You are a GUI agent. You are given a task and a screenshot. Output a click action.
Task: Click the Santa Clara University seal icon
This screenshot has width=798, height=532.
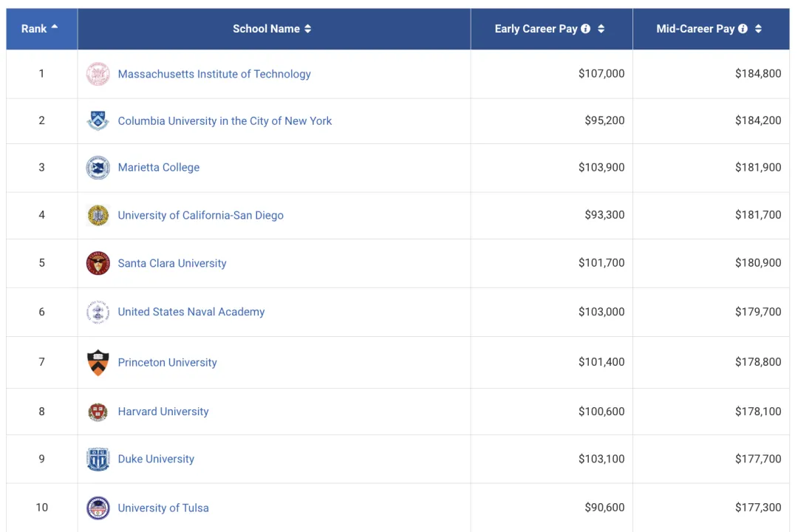[x=98, y=263]
